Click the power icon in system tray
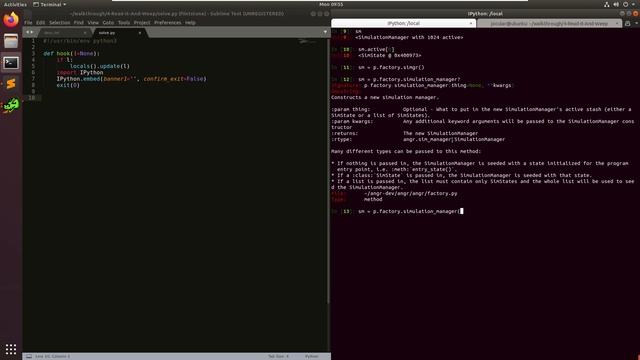 click(x=625, y=4)
